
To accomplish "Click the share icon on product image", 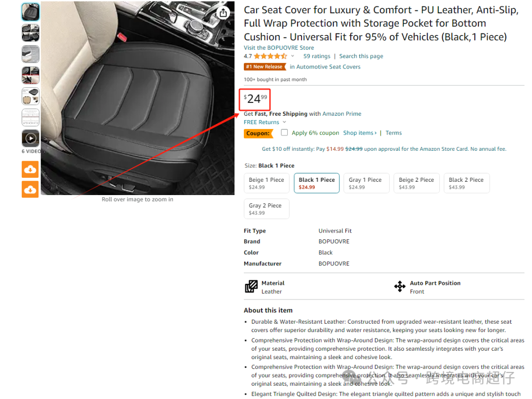I will 223,13.
